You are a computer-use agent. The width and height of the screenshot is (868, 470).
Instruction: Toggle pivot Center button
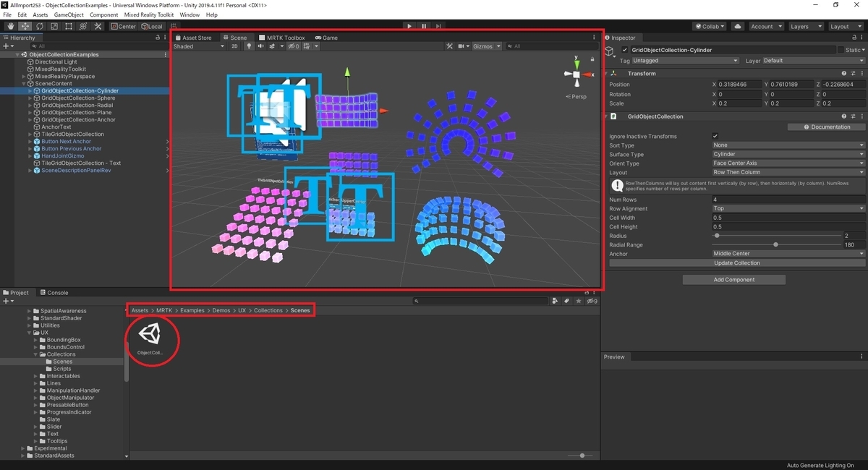[x=123, y=26]
